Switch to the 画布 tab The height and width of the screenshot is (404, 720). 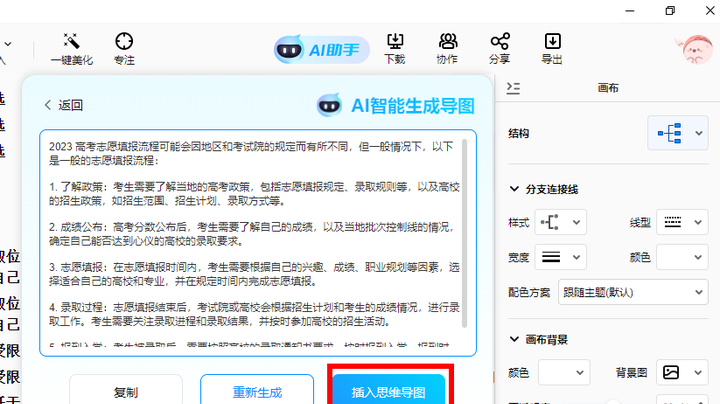click(608, 88)
